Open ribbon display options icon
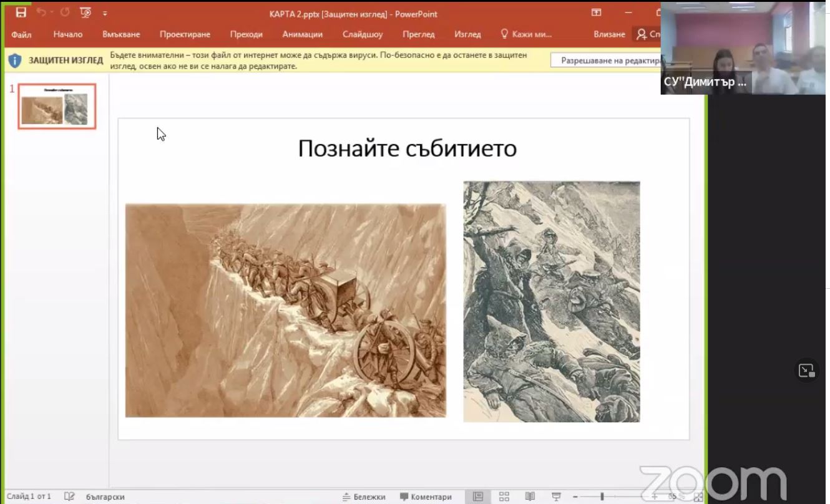Image resolution: width=830 pixels, height=504 pixels. [596, 12]
